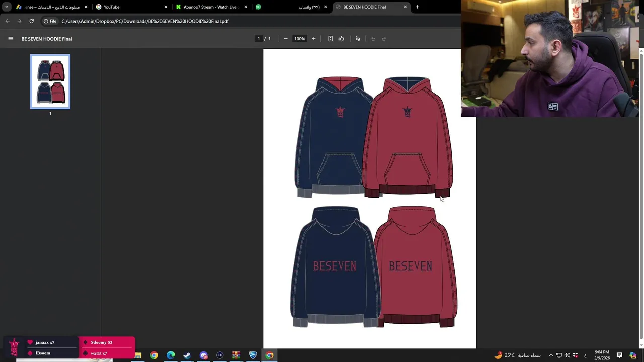
Task: Open the clock showing 9:04 PM
Action: tap(602, 355)
